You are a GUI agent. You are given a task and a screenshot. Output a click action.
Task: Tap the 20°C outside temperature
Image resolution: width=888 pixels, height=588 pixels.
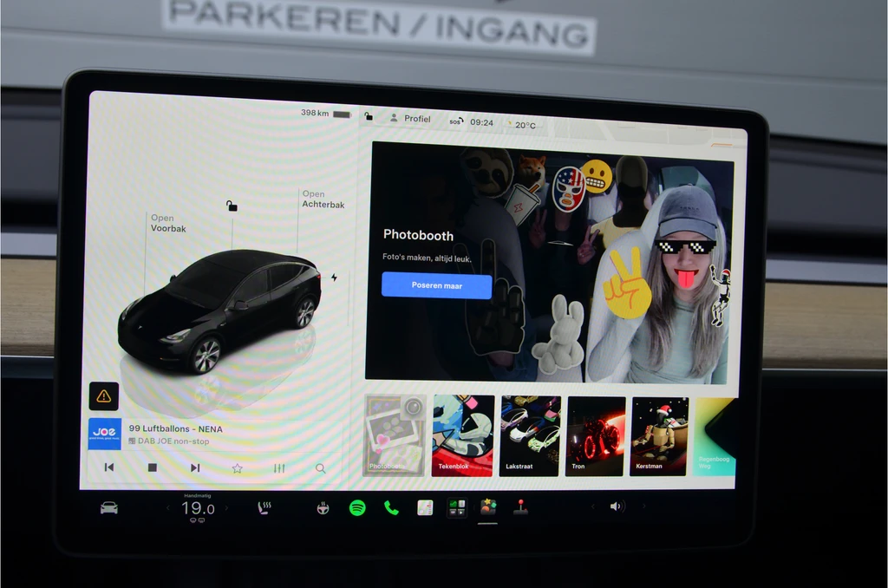tap(525, 125)
